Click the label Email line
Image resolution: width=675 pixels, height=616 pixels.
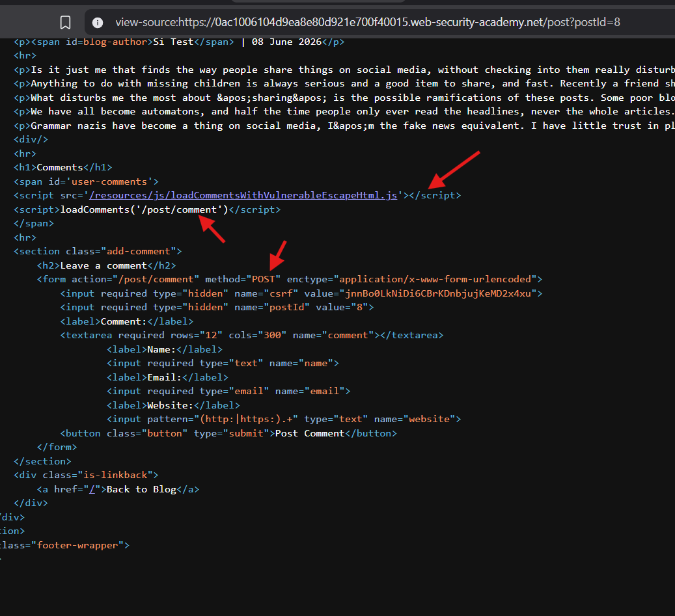[167, 377]
